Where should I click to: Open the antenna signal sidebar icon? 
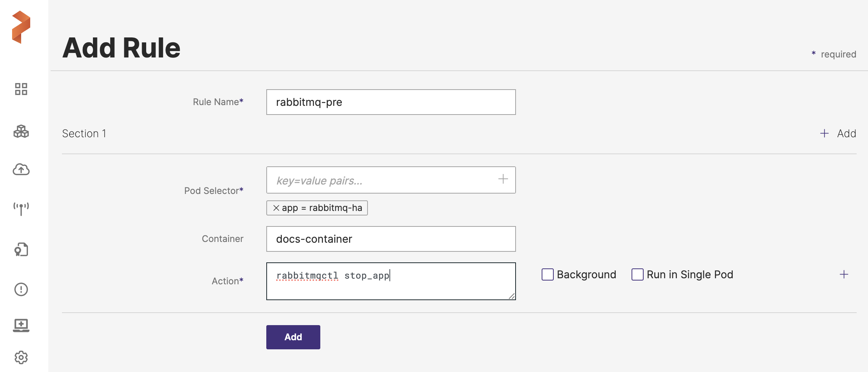(x=21, y=209)
